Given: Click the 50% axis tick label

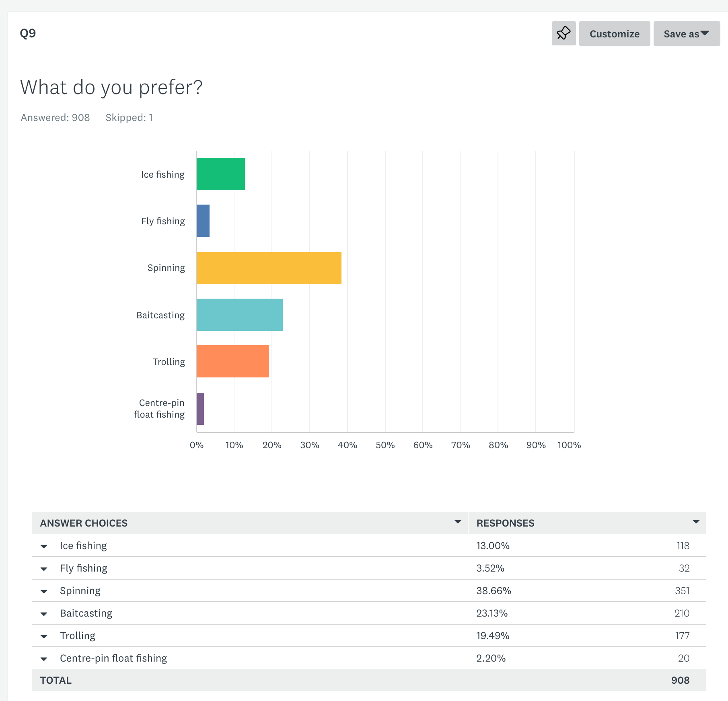Looking at the screenshot, I should [x=385, y=445].
